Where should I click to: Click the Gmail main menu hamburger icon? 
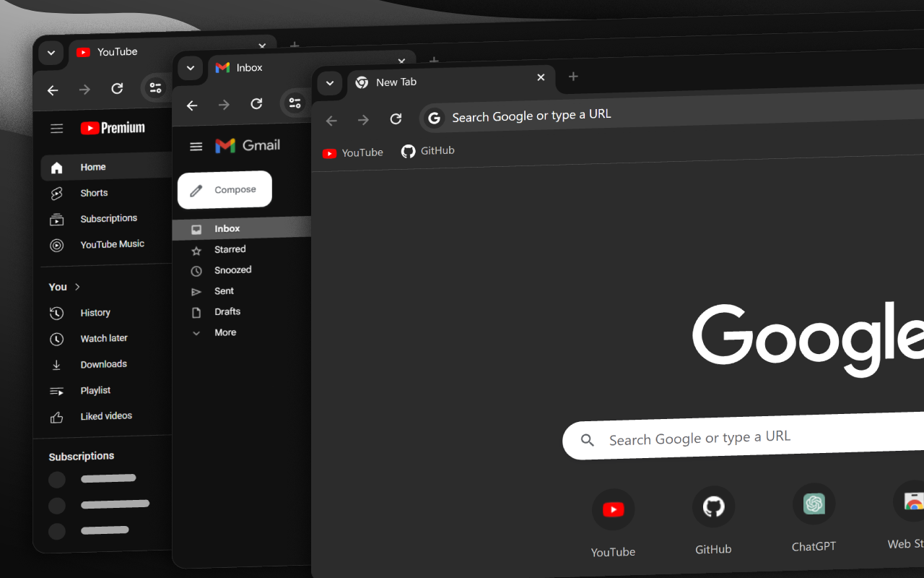coord(196,147)
